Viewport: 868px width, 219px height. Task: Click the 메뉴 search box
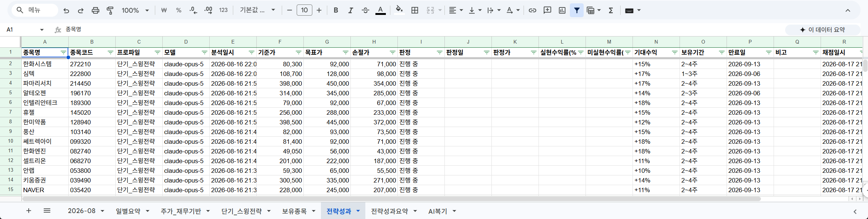coord(35,10)
